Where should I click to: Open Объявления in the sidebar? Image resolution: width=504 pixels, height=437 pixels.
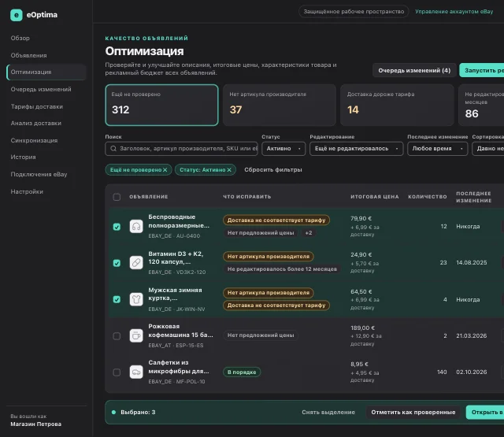click(x=28, y=55)
